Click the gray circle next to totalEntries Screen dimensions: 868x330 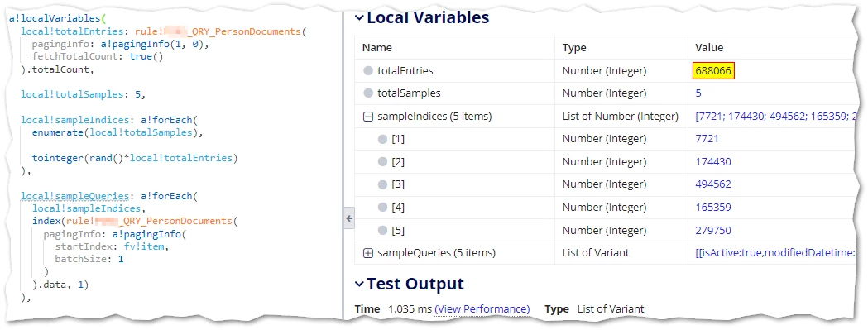tap(368, 71)
